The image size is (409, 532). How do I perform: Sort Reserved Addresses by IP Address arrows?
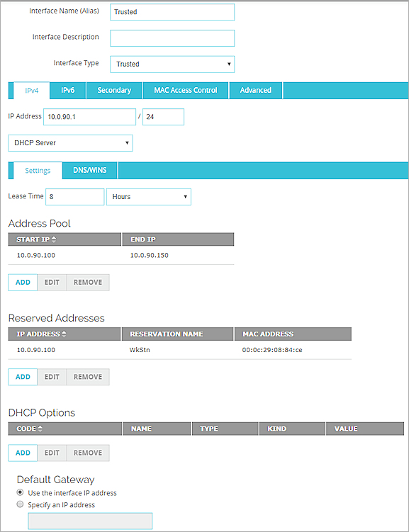click(x=64, y=334)
